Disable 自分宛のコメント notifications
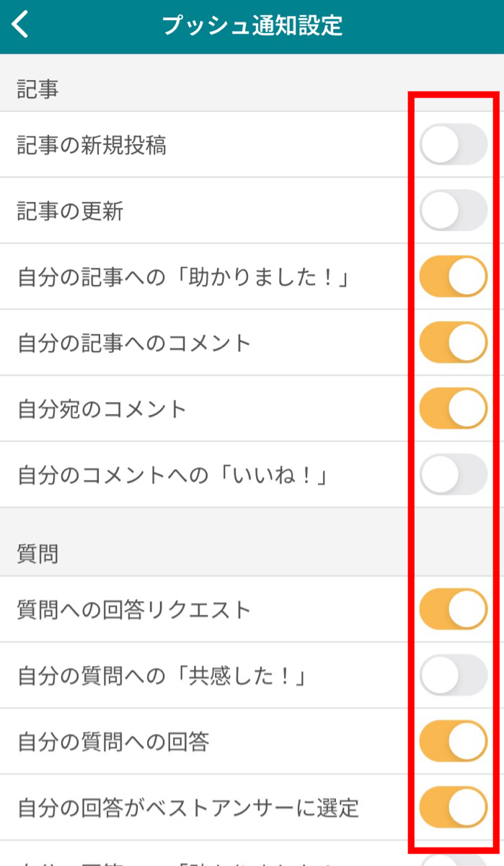504x866 pixels. [454, 408]
